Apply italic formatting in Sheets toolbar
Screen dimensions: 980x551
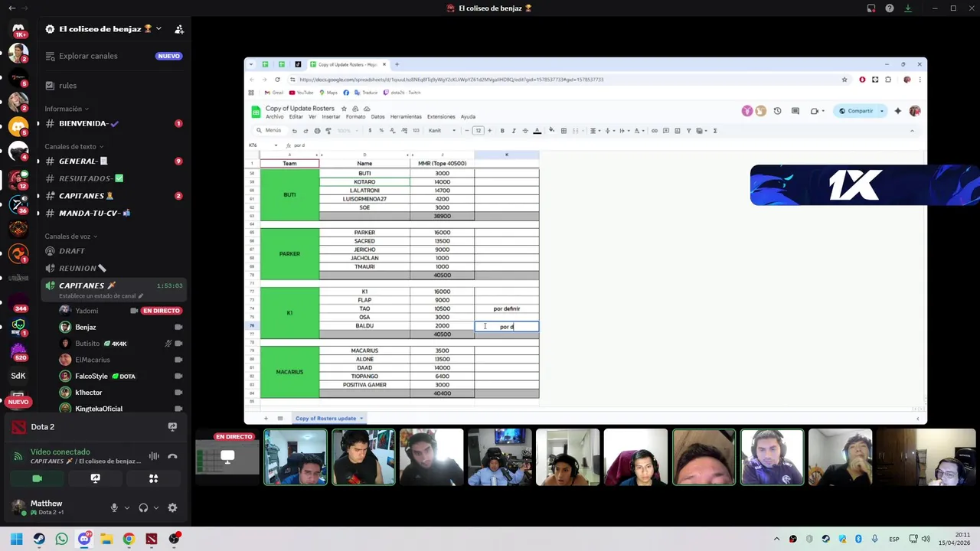[514, 130]
